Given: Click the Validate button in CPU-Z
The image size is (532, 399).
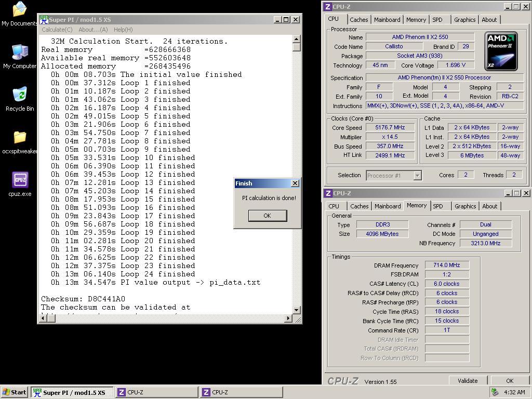Looking at the screenshot, I should pos(468,381).
